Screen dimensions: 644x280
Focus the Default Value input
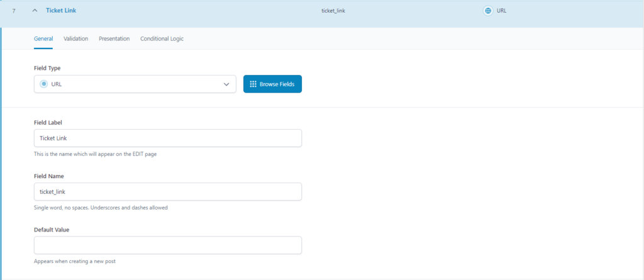(167, 245)
